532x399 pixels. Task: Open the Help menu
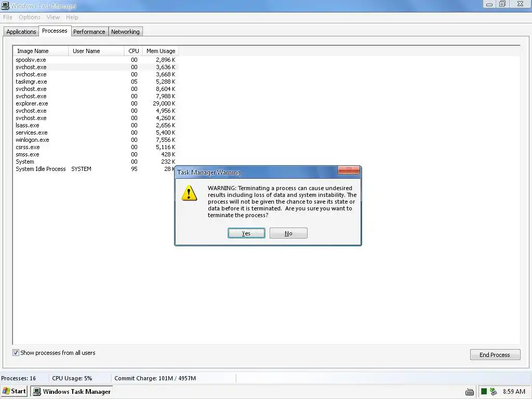click(72, 17)
